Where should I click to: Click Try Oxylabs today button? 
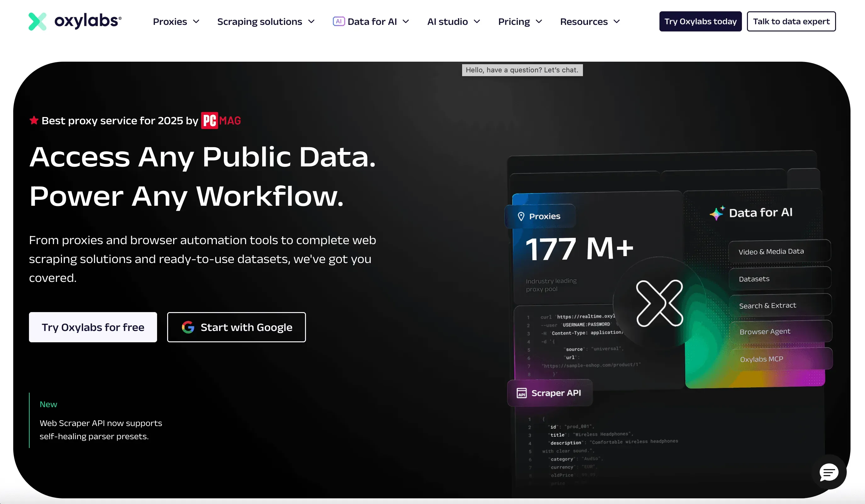pyautogui.click(x=700, y=21)
